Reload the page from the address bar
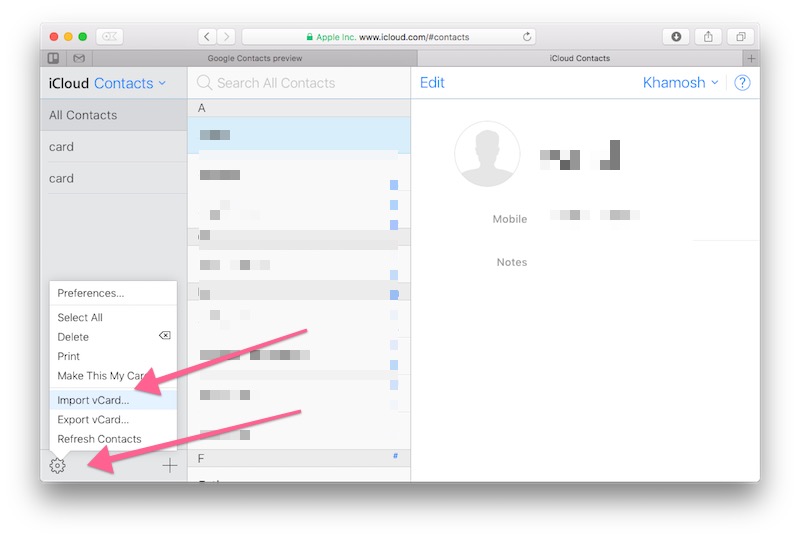800x539 pixels. point(527,37)
